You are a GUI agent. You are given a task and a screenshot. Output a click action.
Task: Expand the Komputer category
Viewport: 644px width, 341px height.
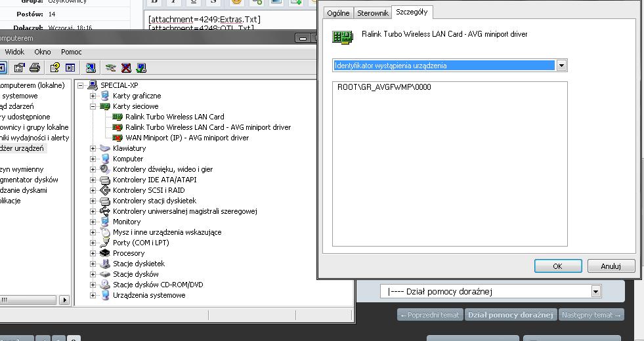point(93,159)
